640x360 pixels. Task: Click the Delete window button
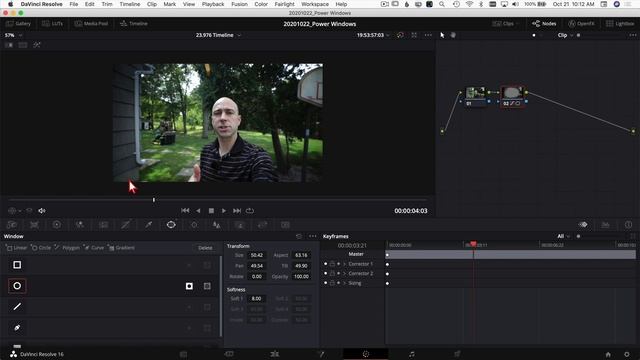[x=205, y=248]
